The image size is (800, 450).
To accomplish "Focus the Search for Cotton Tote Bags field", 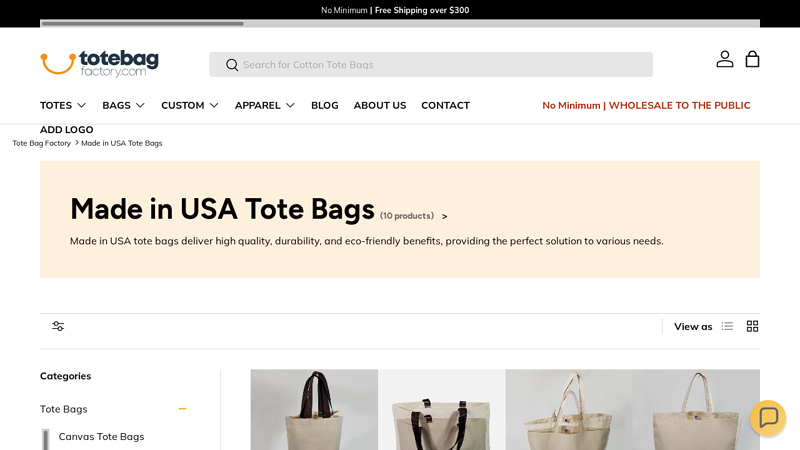I will [431, 64].
